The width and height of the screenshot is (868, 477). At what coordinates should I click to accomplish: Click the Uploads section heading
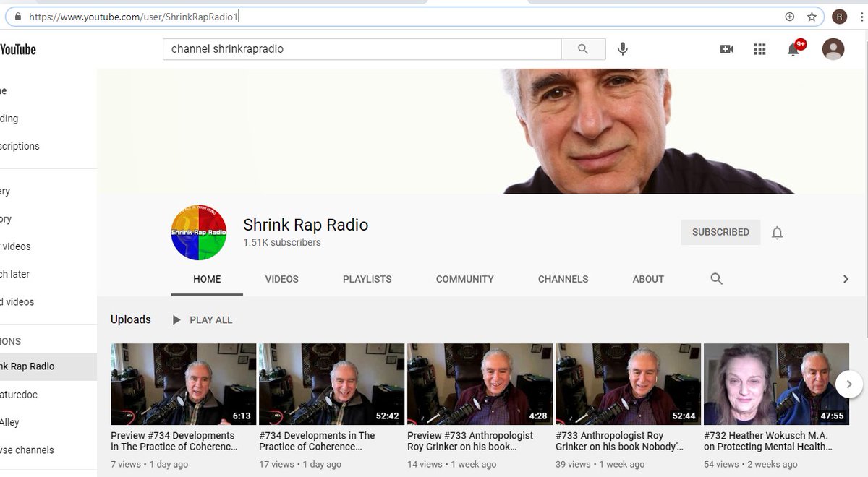[131, 319]
